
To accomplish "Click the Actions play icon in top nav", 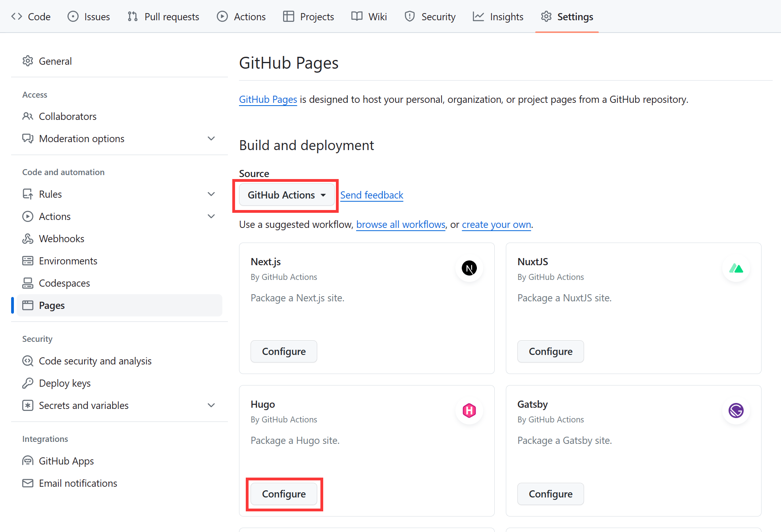I will coord(222,16).
